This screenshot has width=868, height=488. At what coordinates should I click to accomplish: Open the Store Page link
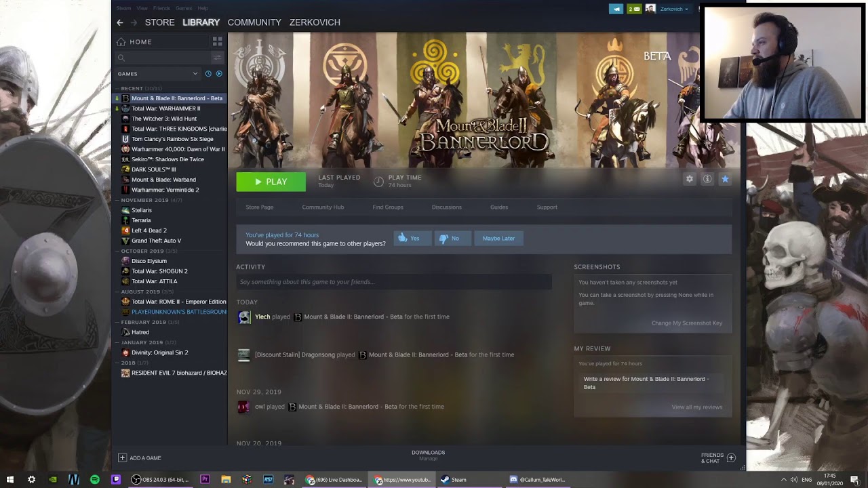point(260,207)
